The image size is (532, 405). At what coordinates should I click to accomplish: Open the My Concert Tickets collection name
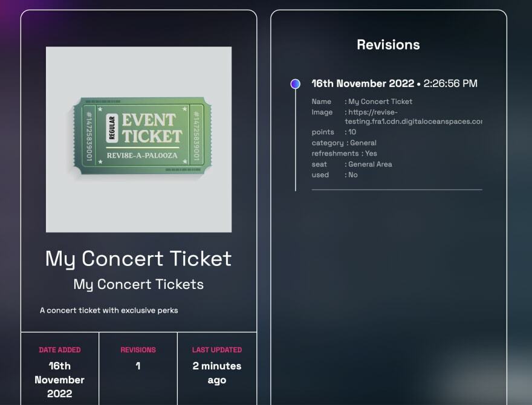pos(138,284)
